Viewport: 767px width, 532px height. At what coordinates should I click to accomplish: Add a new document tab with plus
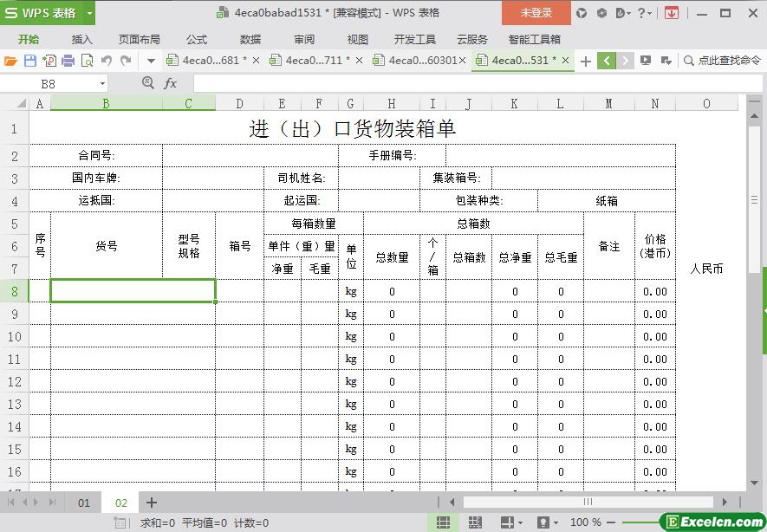[586, 62]
